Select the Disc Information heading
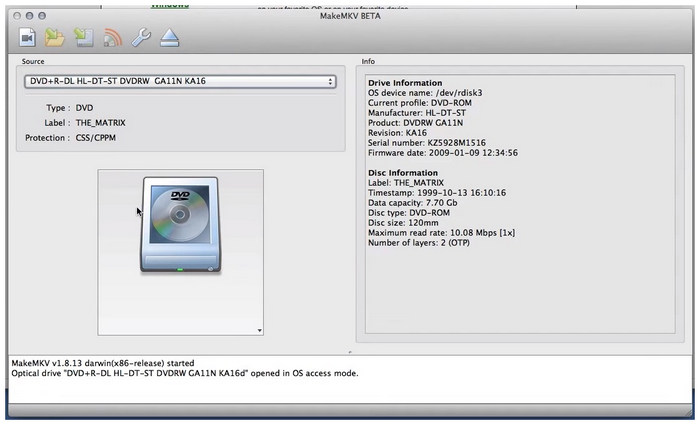 pos(403,173)
